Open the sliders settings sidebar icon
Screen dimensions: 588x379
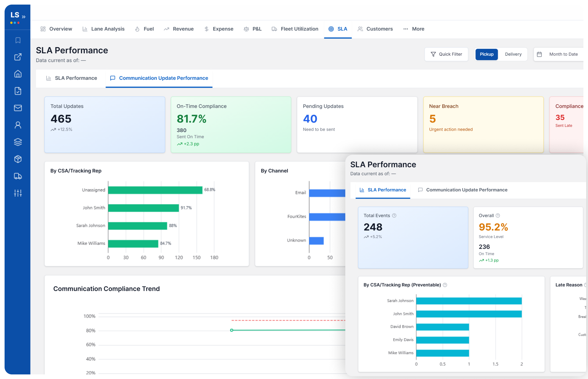[18, 193]
